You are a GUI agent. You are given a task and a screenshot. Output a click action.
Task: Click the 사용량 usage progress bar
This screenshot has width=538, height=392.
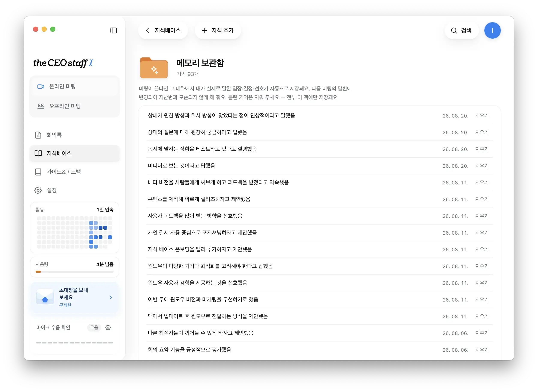pos(75,272)
